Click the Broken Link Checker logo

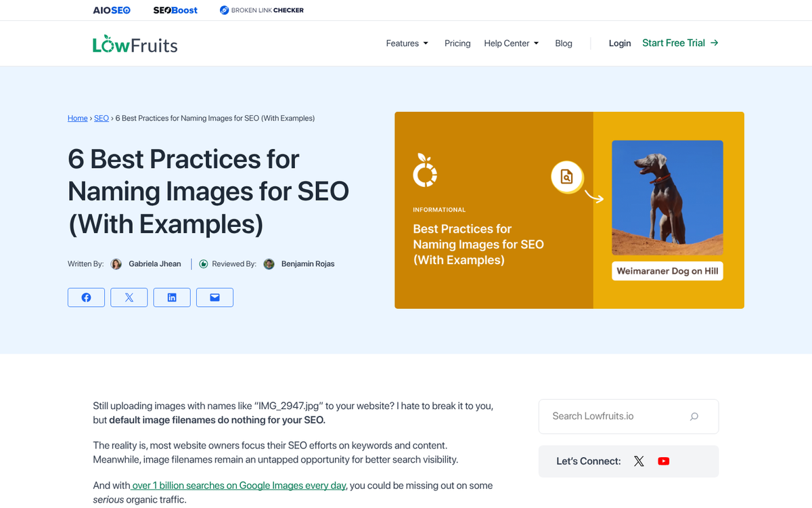coord(261,9)
